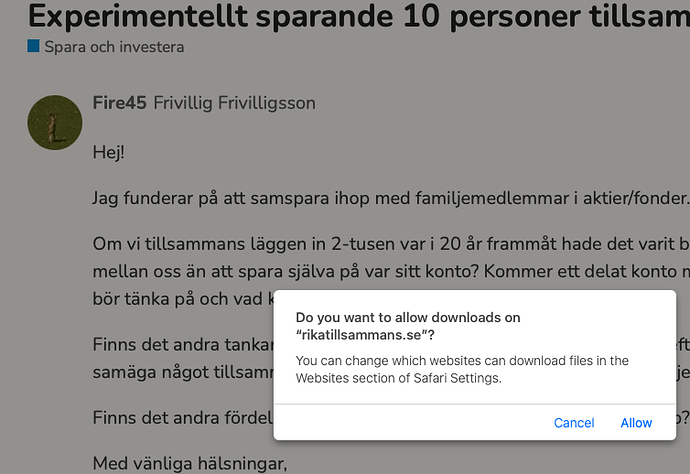690x474 pixels.
Task: Click the line starting bör tänka på
Action: [180, 297]
